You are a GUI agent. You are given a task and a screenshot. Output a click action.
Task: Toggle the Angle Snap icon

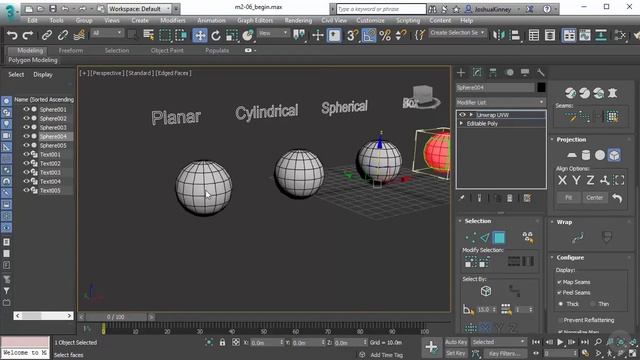[369, 36]
